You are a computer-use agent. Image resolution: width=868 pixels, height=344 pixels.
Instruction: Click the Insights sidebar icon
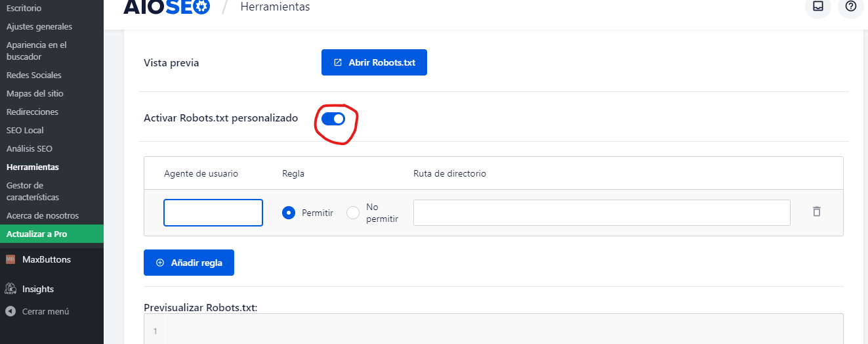(10, 289)
